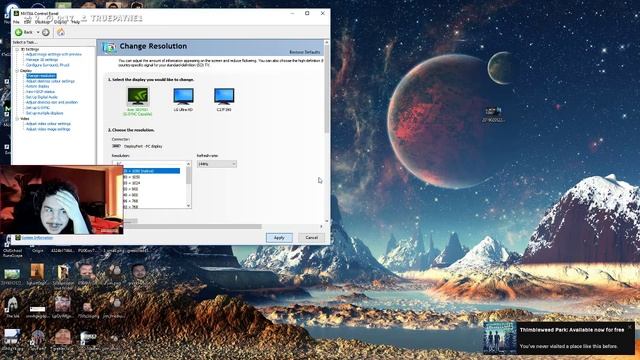Open Rotate display task

(x=38, y=87)
